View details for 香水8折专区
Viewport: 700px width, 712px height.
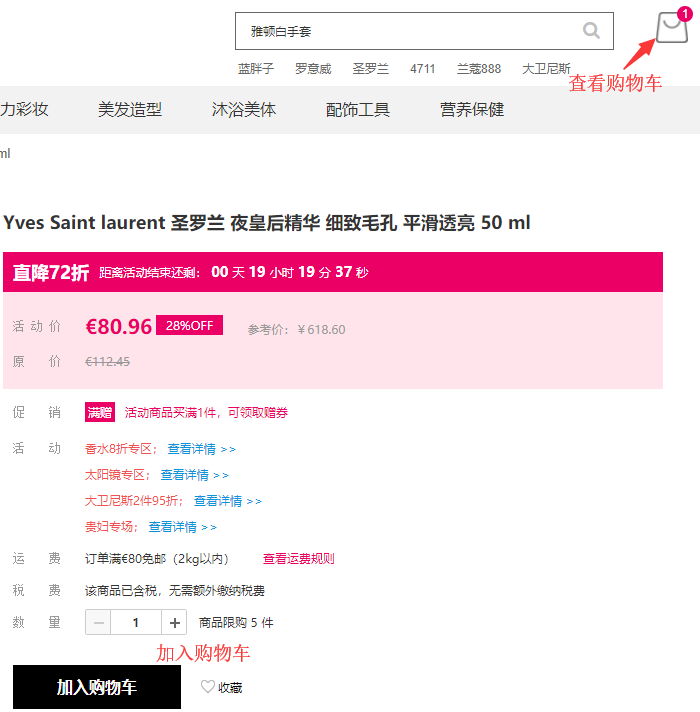click(202, 449)
